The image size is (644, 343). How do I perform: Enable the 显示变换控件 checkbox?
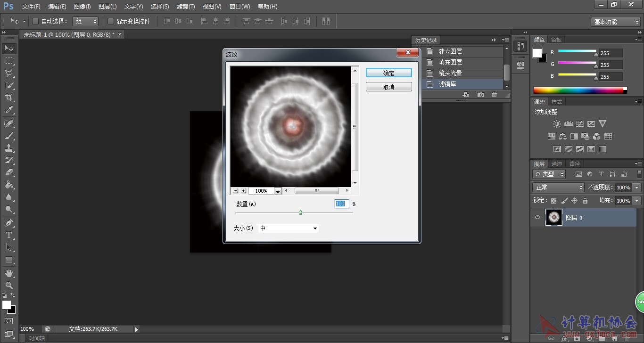pyautogui.click(x=111, y=21)
